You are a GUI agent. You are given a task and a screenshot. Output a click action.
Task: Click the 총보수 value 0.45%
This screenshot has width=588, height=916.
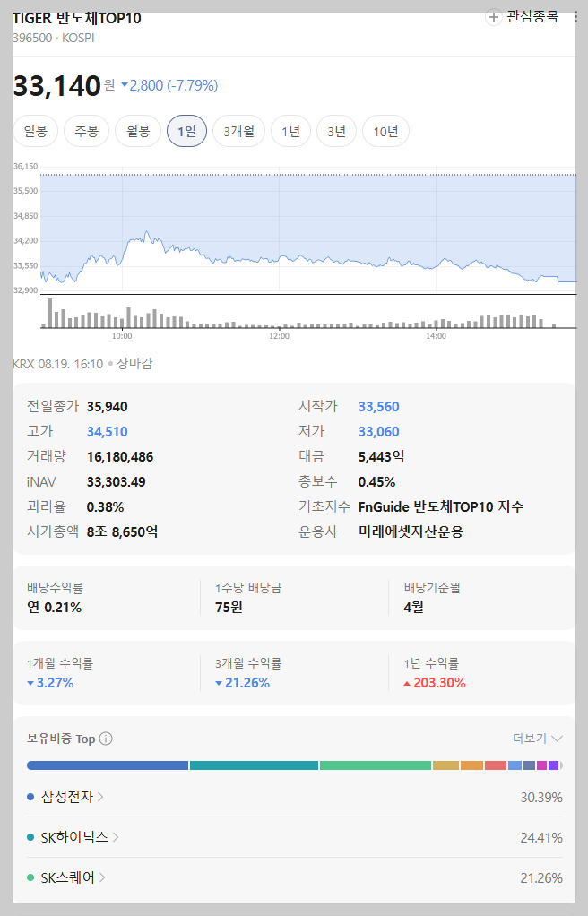[377, 482]
